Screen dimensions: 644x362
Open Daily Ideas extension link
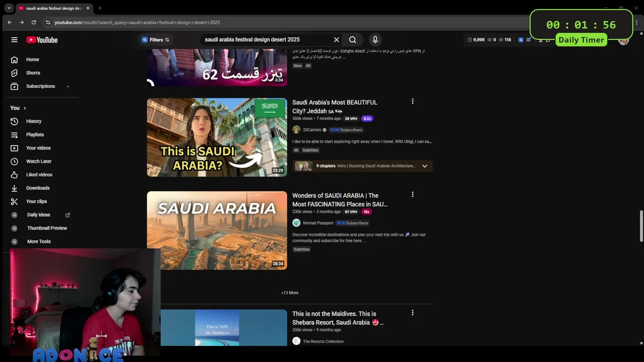pos(38,215)
